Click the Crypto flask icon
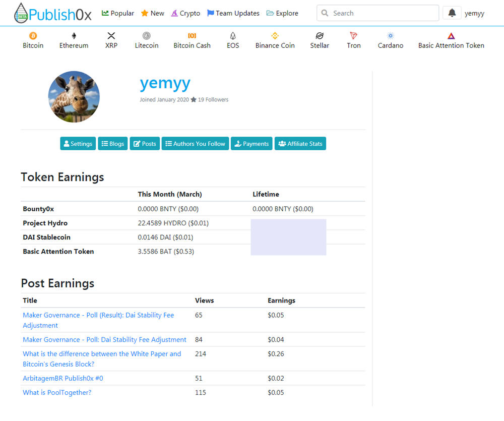504x421 pixels. tap(174, 13)
